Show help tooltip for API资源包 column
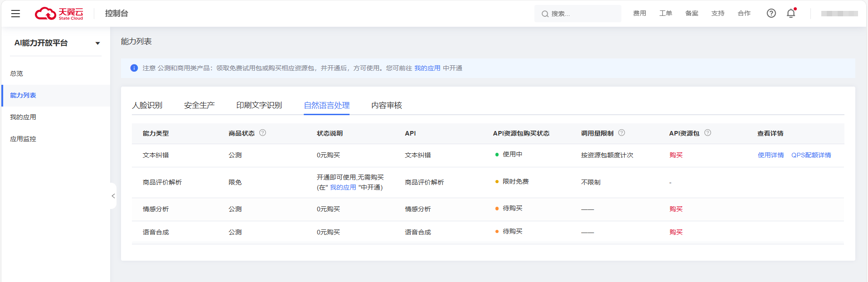The width and height of the screenshot is (868, 282). coord(708,133)
